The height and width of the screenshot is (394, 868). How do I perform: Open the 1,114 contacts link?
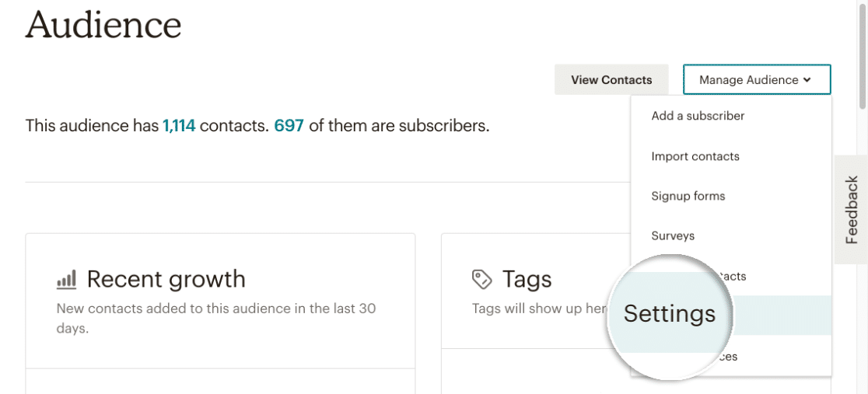(x=179, y=126)
